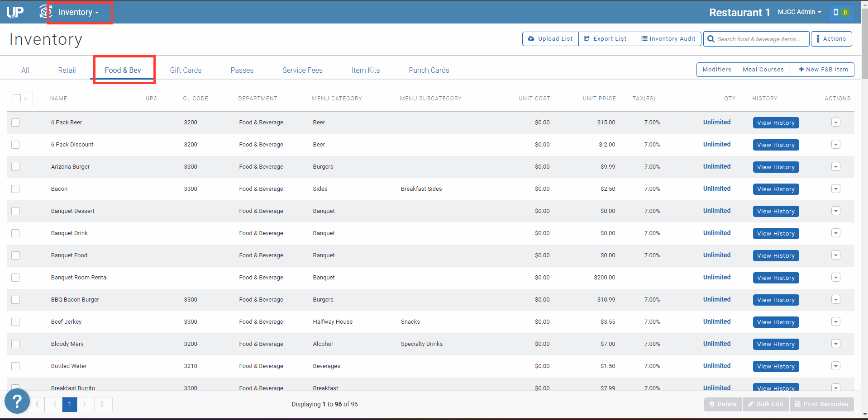
Task: Open the blue help question mark icon
Action: pos(17,401)
